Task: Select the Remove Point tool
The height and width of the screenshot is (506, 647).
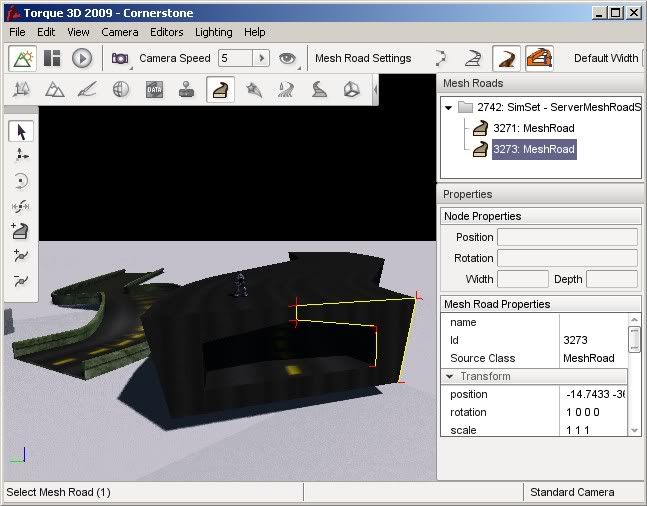Action: [22, 281]
